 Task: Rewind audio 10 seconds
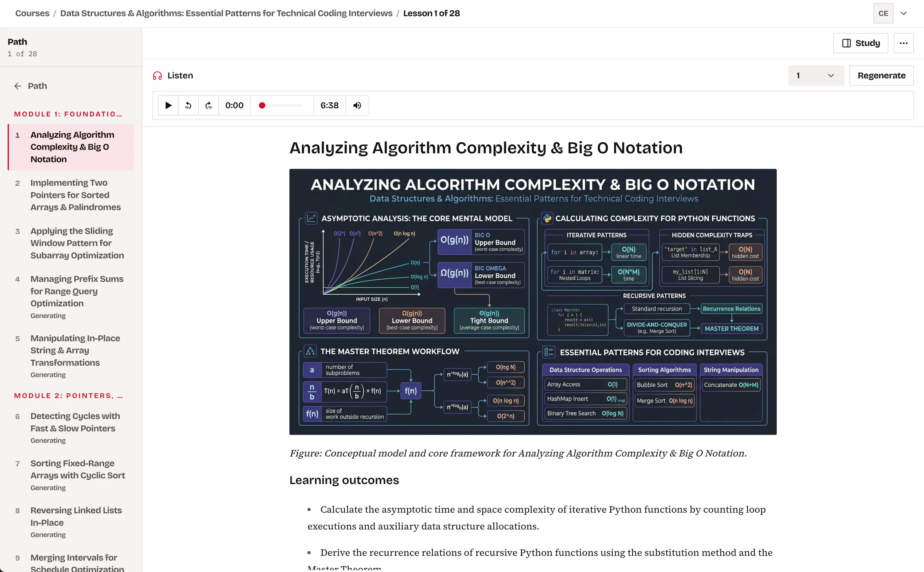[x=188, y=105]
